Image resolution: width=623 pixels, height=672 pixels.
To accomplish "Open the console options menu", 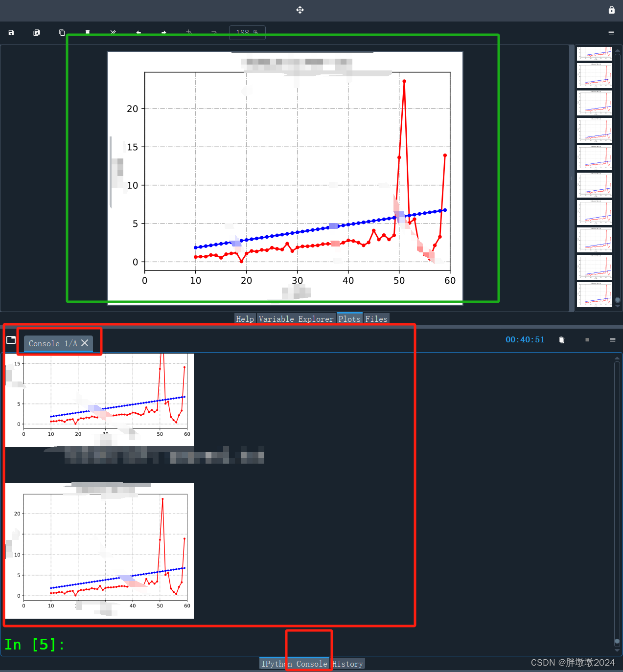I will coord(612,340).
